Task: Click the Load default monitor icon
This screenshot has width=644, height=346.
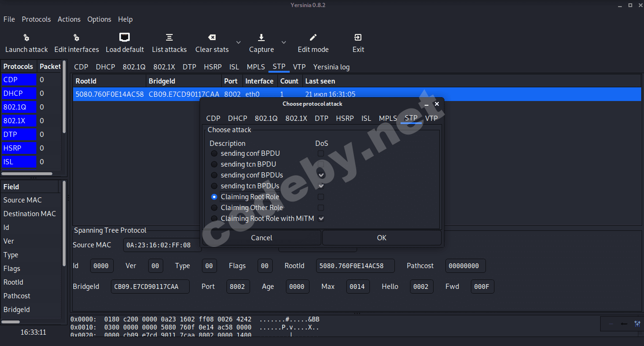Action: click(125, 37)
